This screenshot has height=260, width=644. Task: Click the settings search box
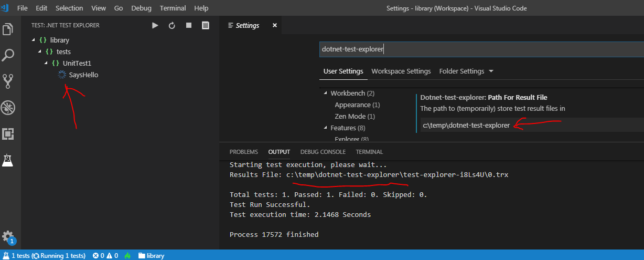(481, 49)
